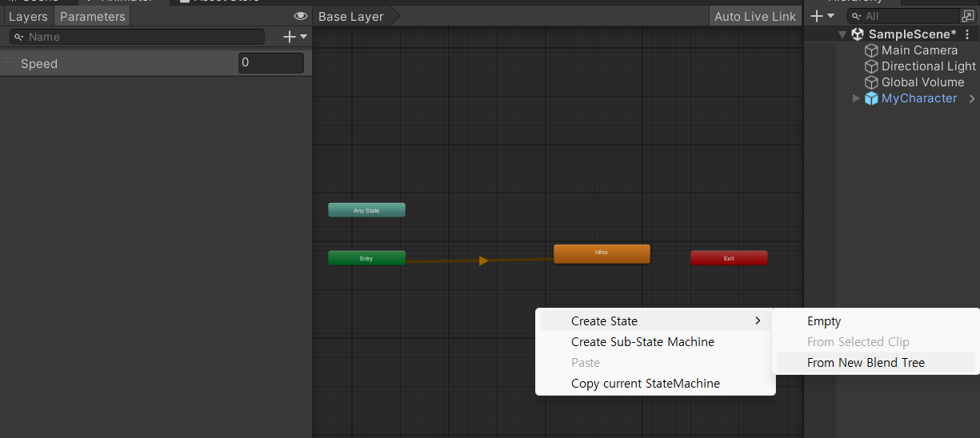Open the SampleScene options kebab menu
This screenshot has height=438, width=980.
(x=967, y=34)
